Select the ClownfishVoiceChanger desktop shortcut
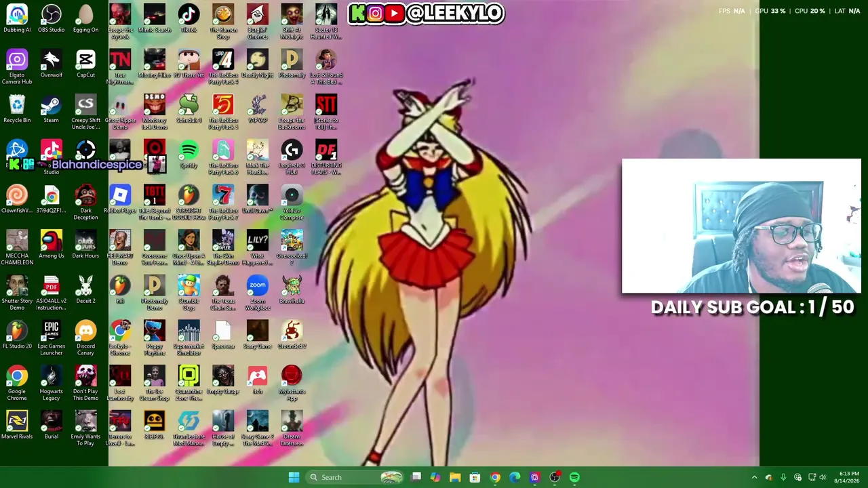The width and height of the screenshot is (868, 488). [17, 199]
